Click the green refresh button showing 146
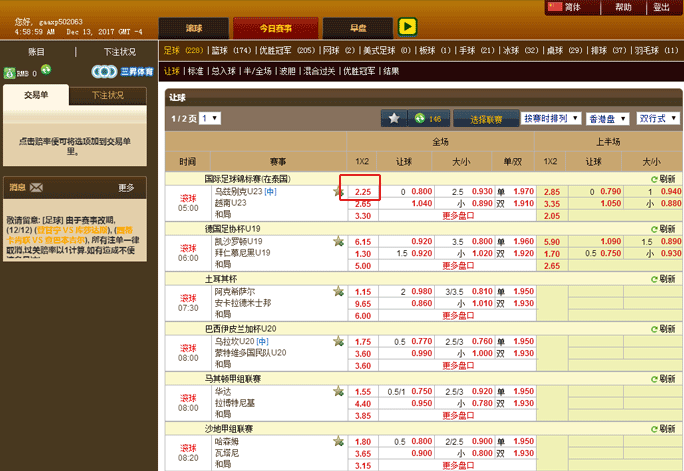Viewport: 684px width, 471px height. coord(427,118)
